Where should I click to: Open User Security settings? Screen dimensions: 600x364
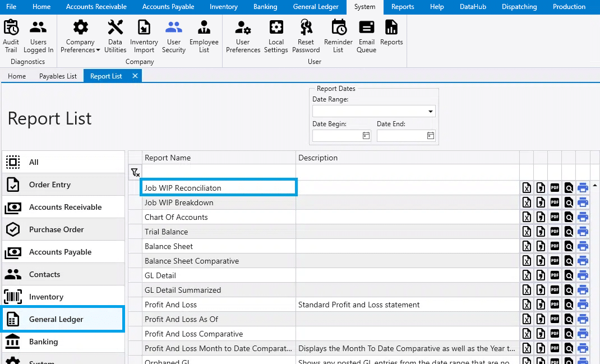[174, 36]
